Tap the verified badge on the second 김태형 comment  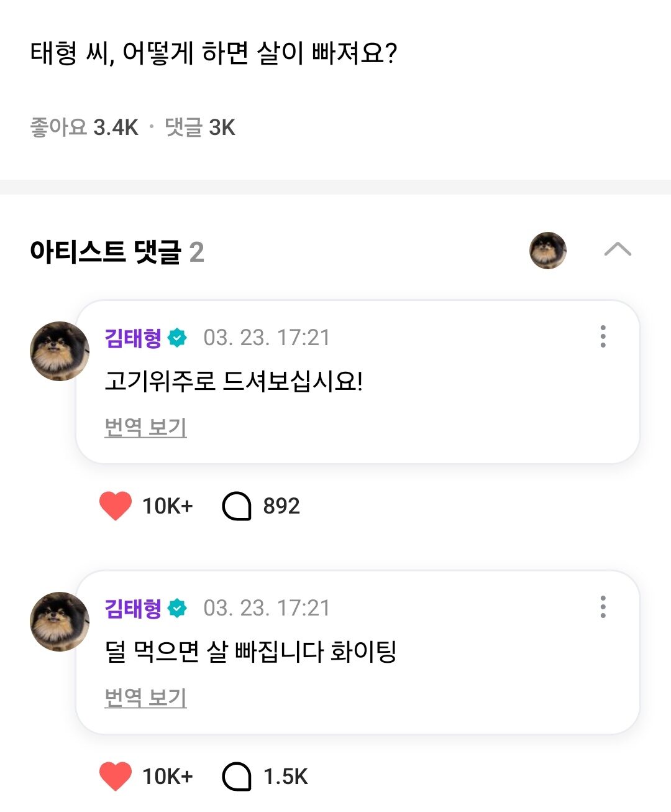[x=178, y=608]
